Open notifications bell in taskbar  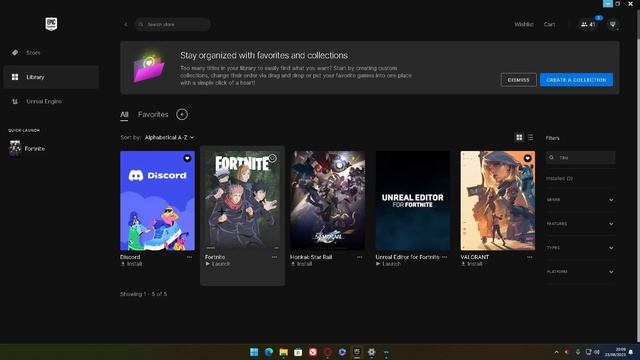click(631, 352)
